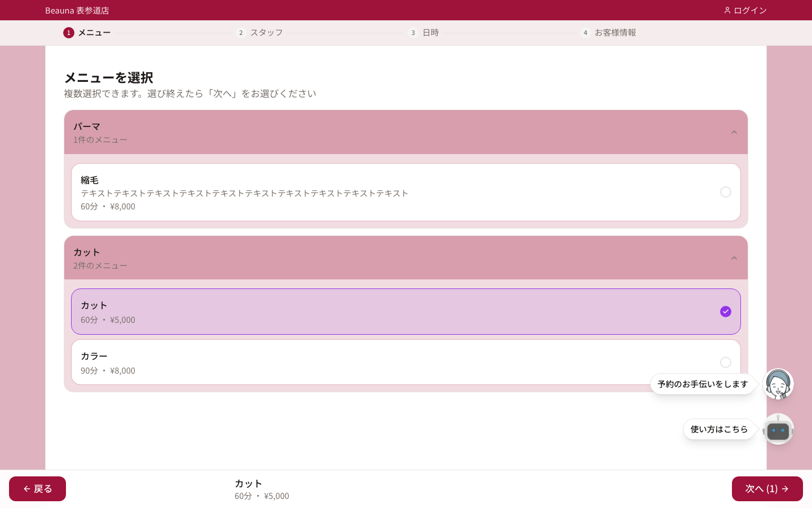Click the 60分・¥8,000 price text
The width and height of the screenshot is (812, 508).
pos(108,207)
